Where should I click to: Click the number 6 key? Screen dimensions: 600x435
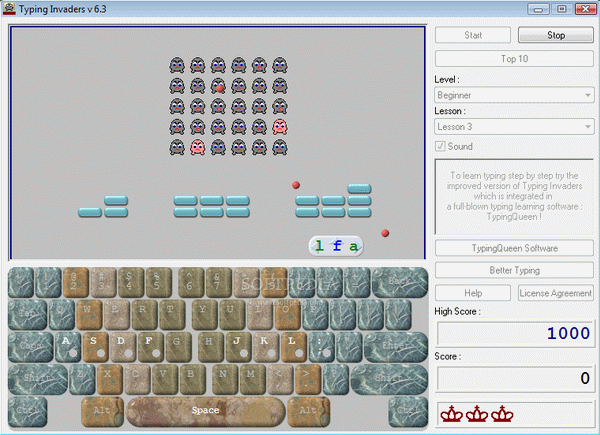[x=191, y=282]
